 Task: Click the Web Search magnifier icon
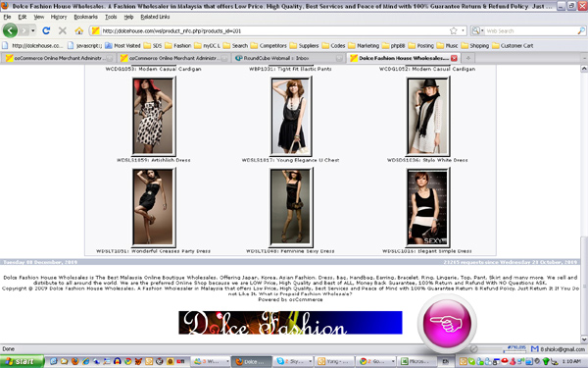point(581,30)
